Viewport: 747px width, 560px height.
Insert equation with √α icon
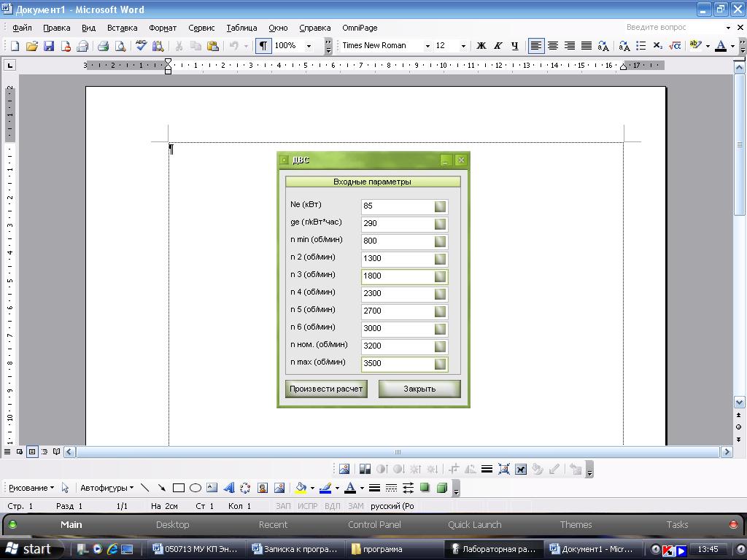(675, 46)
